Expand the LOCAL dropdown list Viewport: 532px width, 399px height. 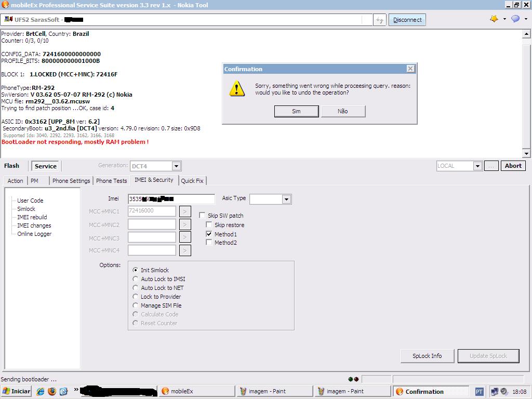click(477, 166)
